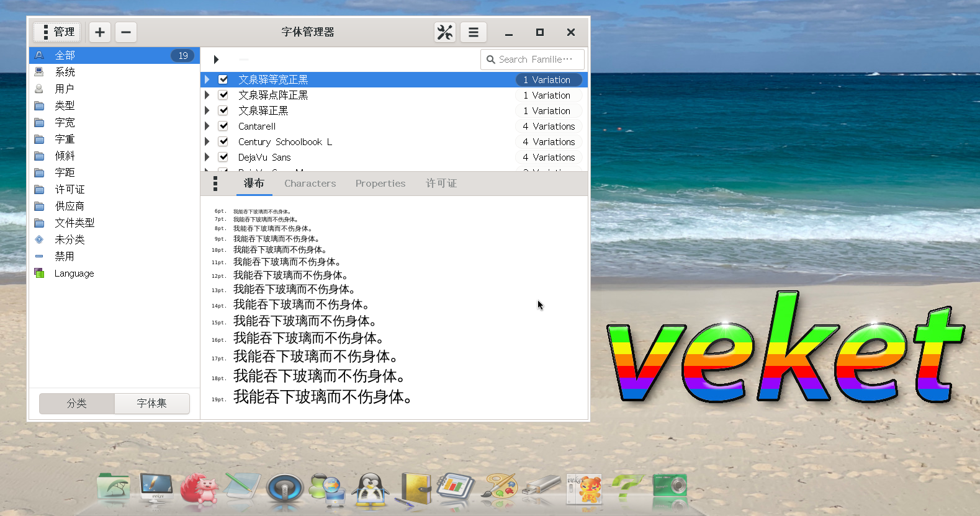Expand the DejaVu Sans family
Viewport: 980px width, 516px height.
pos(207,157)
